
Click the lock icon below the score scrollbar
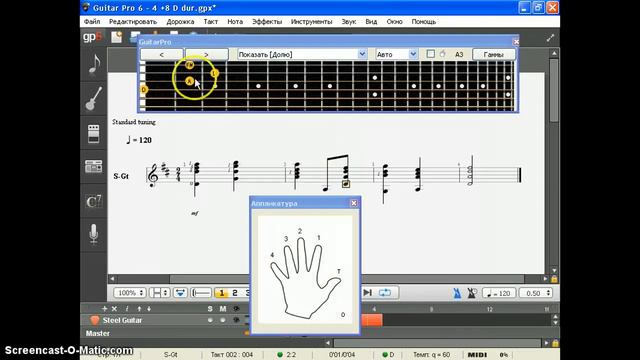[x=554, y=279]
